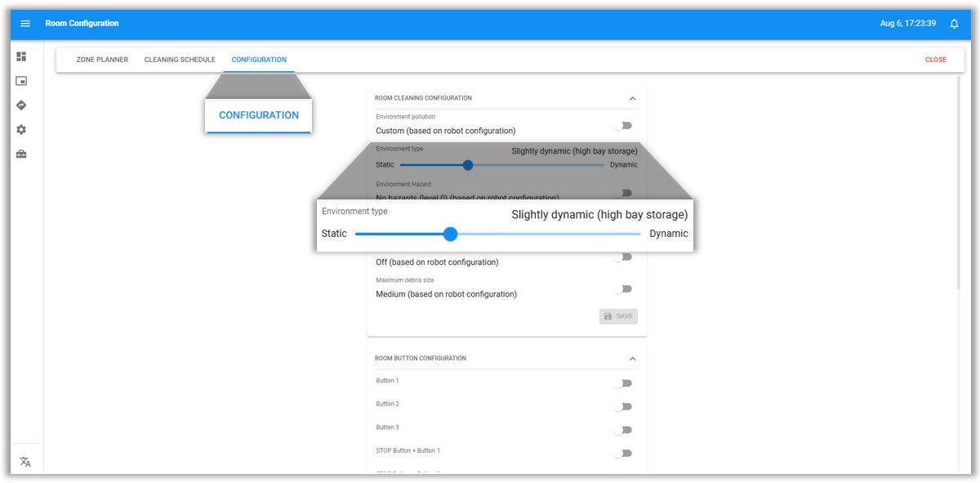Collapse the Room Button Configuration section
The height and width of the screenshot is (483, 980).
point(632,359)
